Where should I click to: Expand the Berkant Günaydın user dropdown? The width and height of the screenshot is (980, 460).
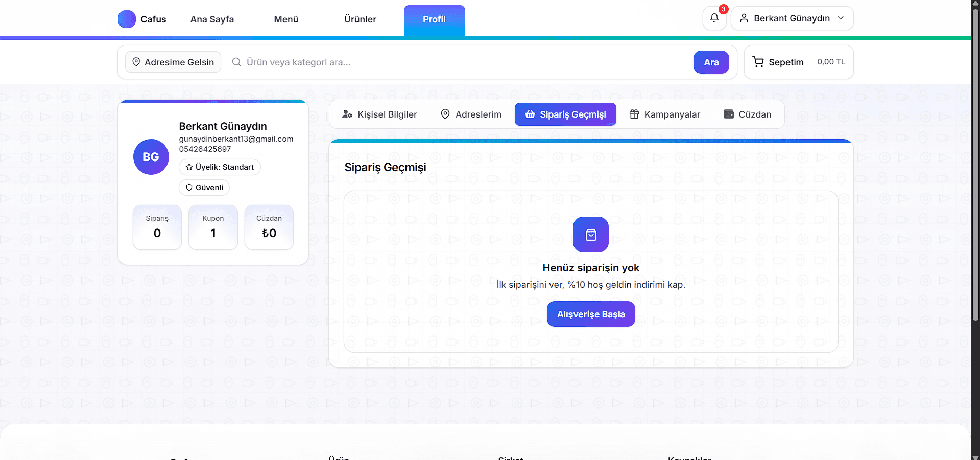click(x=792, y=18)
